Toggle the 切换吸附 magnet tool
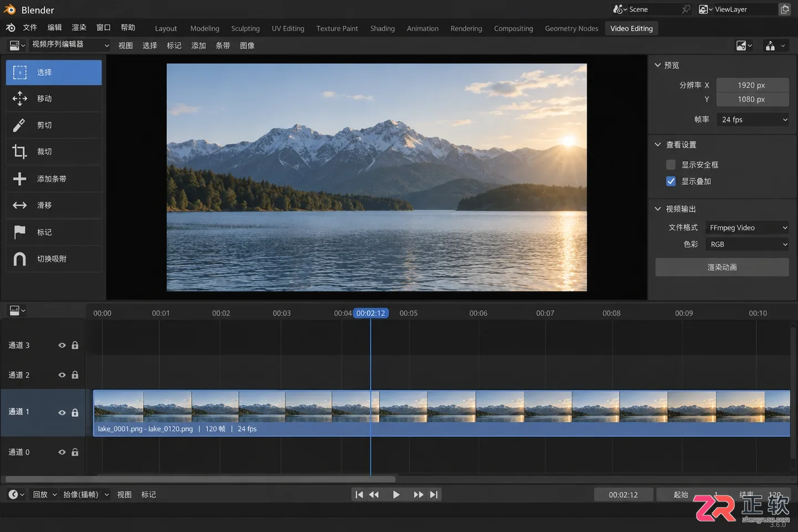The height and width of the screenshot is (532, 798). 54,259
